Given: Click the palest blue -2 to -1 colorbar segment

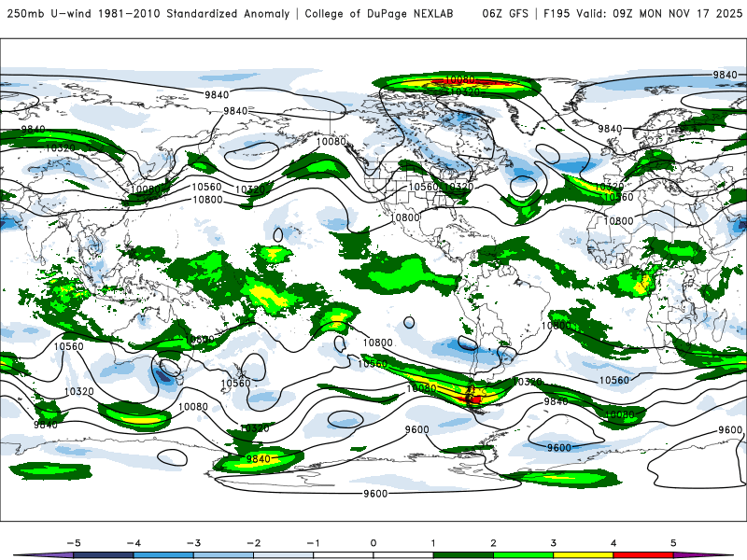Looking at the screenshot, I should click(284, 555).
